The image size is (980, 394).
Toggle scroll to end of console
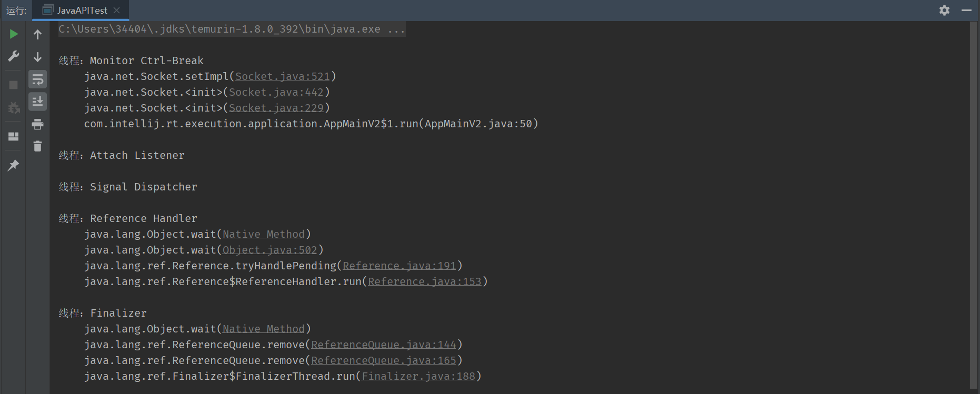(x=37, y=102)
